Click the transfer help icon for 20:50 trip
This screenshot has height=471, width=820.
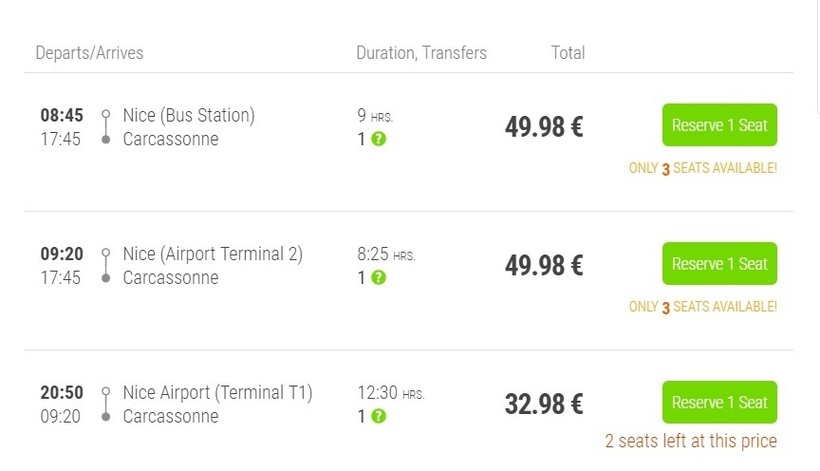(379, 416)
